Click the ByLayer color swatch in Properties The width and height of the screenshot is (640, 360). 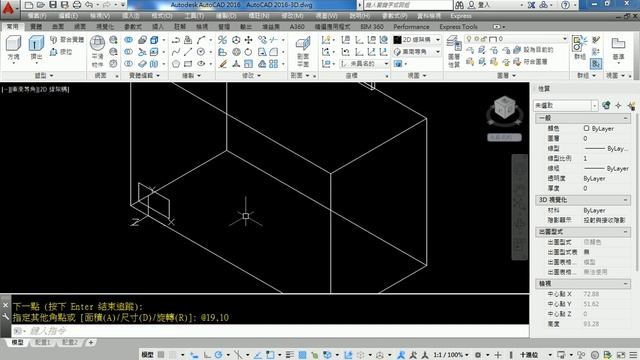coord(587,128)
